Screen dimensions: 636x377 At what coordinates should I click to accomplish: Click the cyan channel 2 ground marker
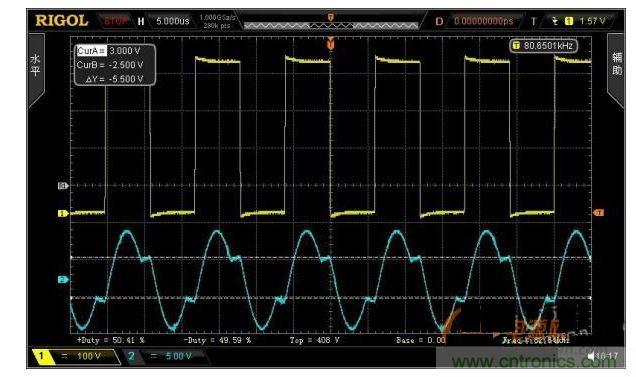pos(63,279)
